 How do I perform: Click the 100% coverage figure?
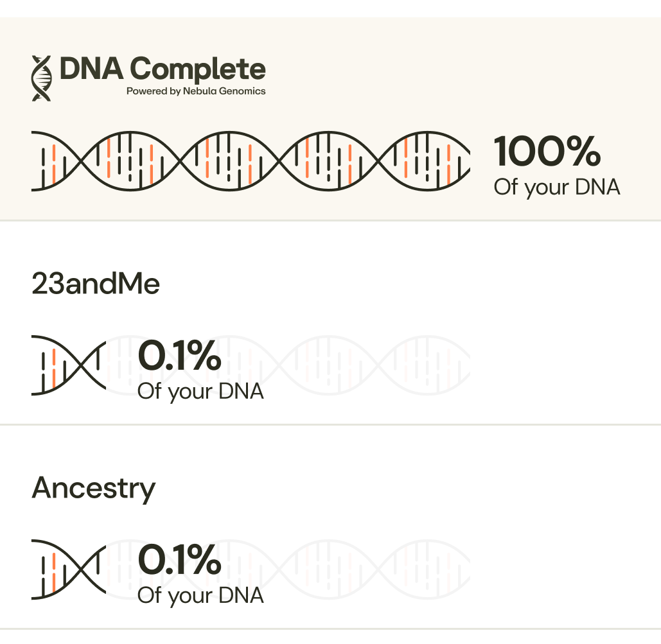click(x=547, y=152)
